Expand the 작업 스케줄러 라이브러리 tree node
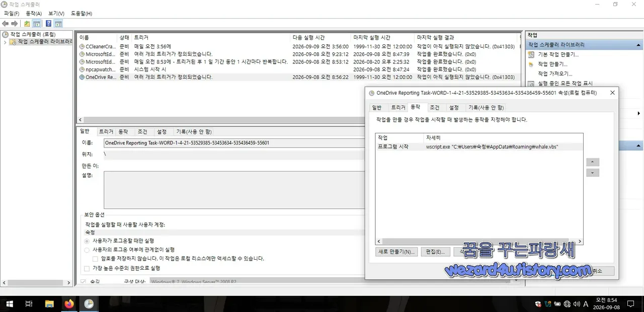 pos(5,42)
